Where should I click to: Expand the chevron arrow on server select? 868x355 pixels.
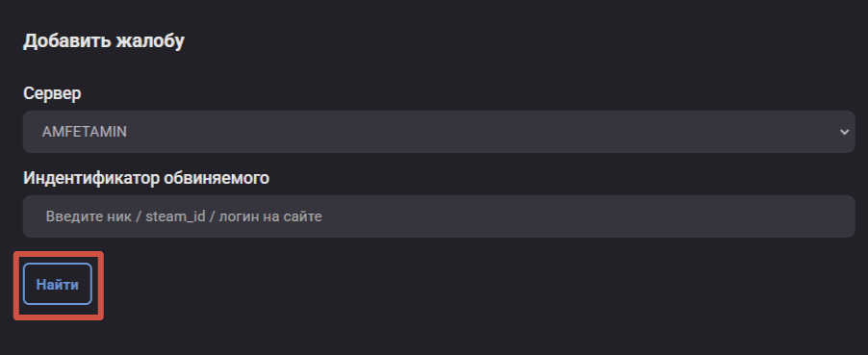[844, 132]
